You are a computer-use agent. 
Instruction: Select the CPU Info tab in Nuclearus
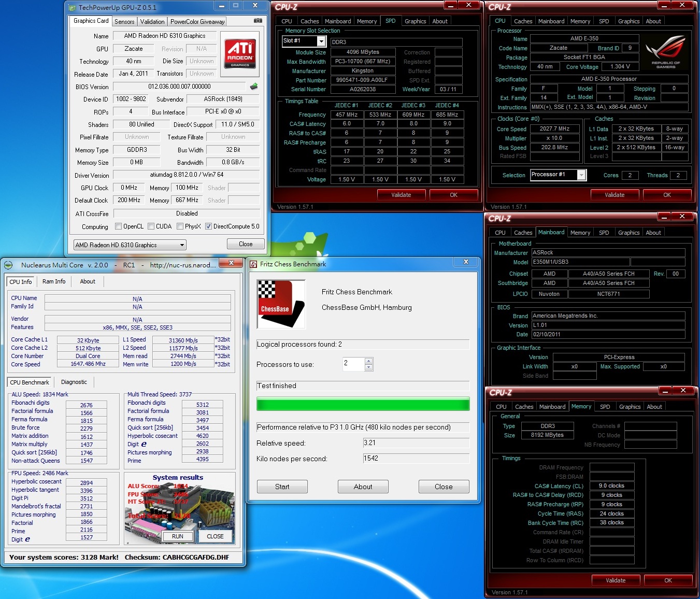(21, 282)
